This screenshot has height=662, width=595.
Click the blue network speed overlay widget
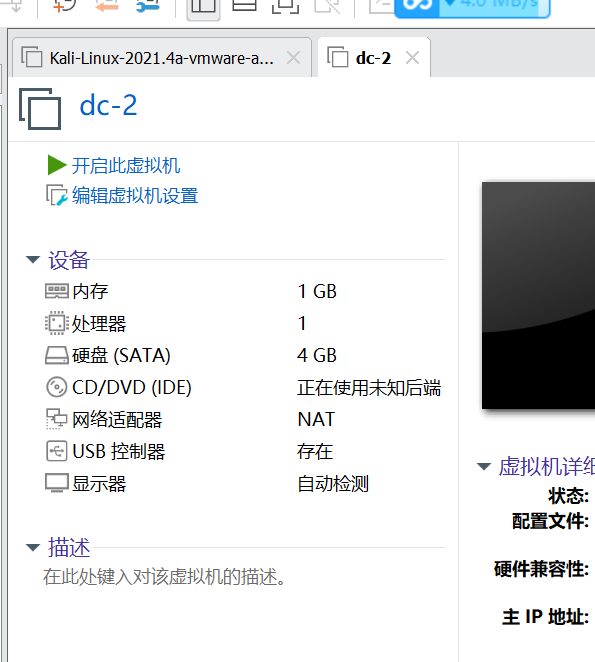click(472, 8)
